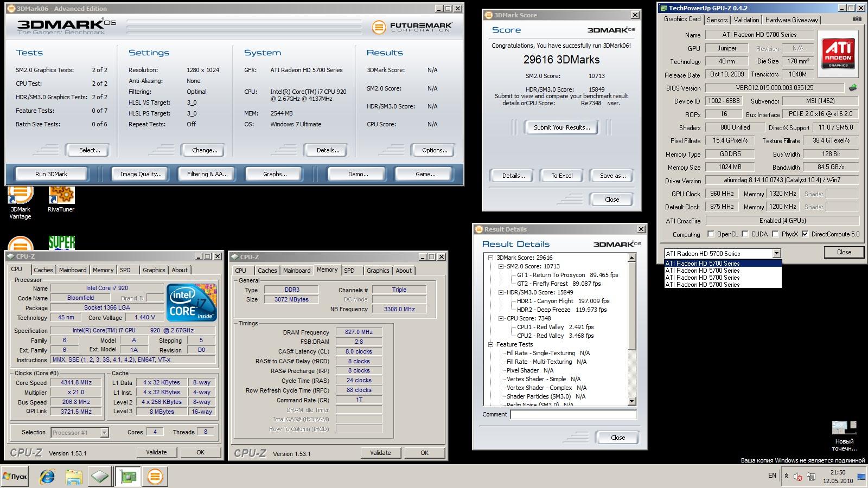Viewport: 868px width, 488px height.
Task: Click Submit Your Results... button
Action: [x=561, y=127]
